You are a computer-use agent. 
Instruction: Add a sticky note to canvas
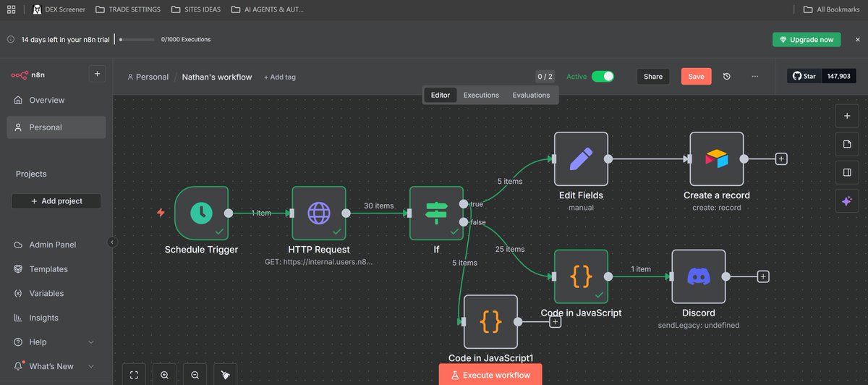tap(846, 144)
